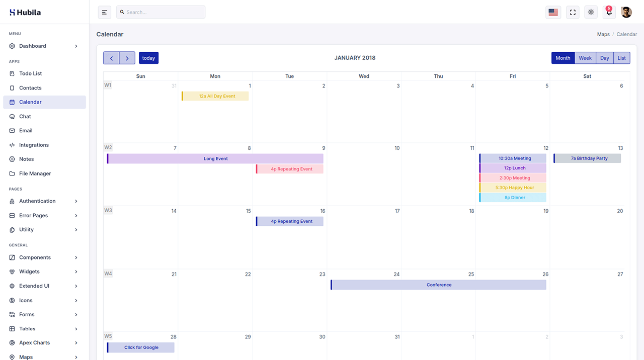Open 8p Dinner event
Viewport: 644px width, 360px height.
[x=513, y=198]
